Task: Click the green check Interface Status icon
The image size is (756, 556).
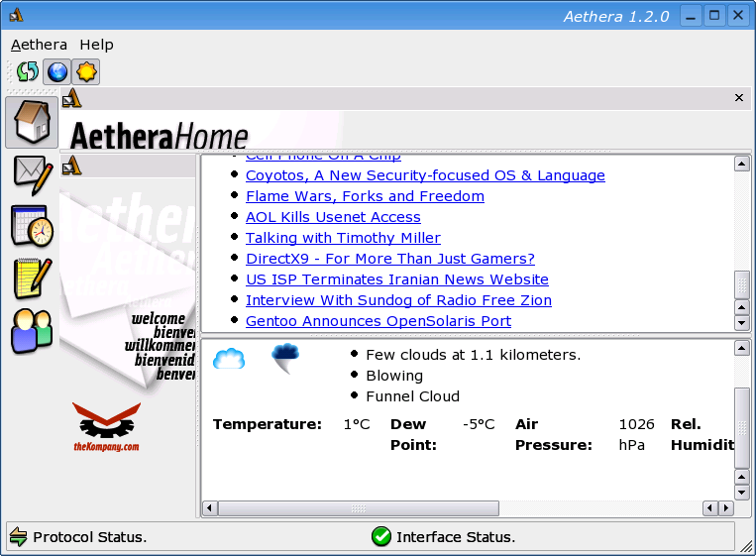Action: 380,536
